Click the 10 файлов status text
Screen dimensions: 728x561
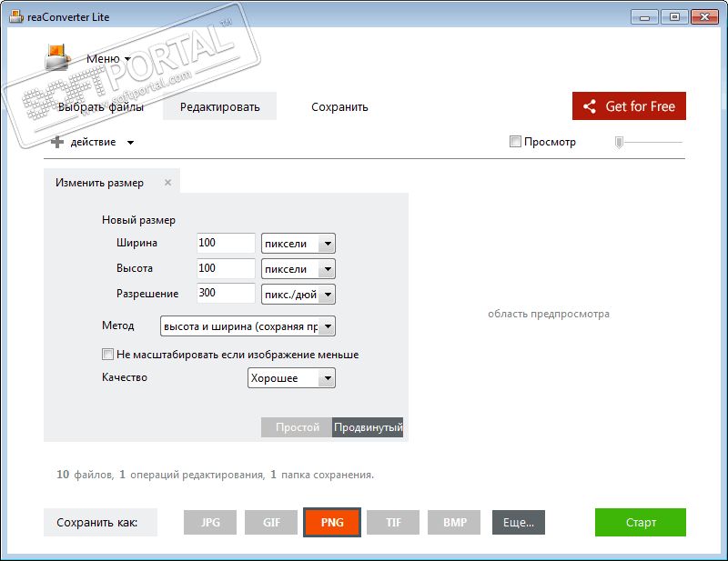[x=86, y=475]
